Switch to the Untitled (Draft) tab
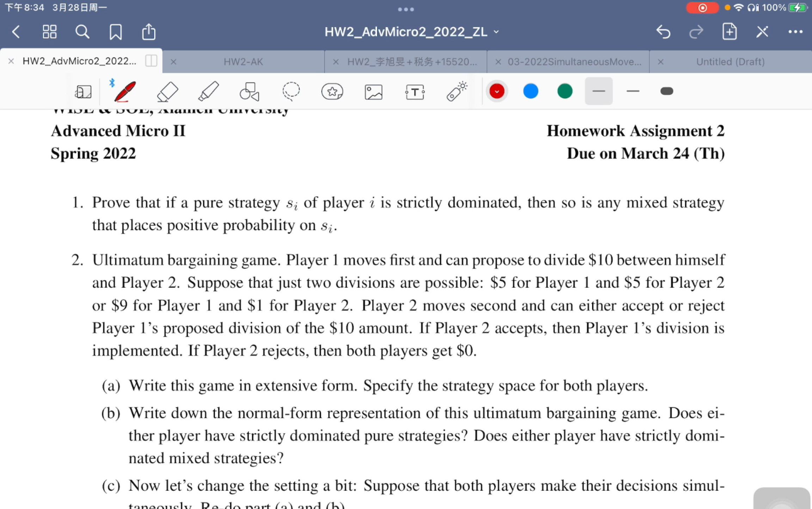Screen dimensions: 812x509 tap(730, 62)
